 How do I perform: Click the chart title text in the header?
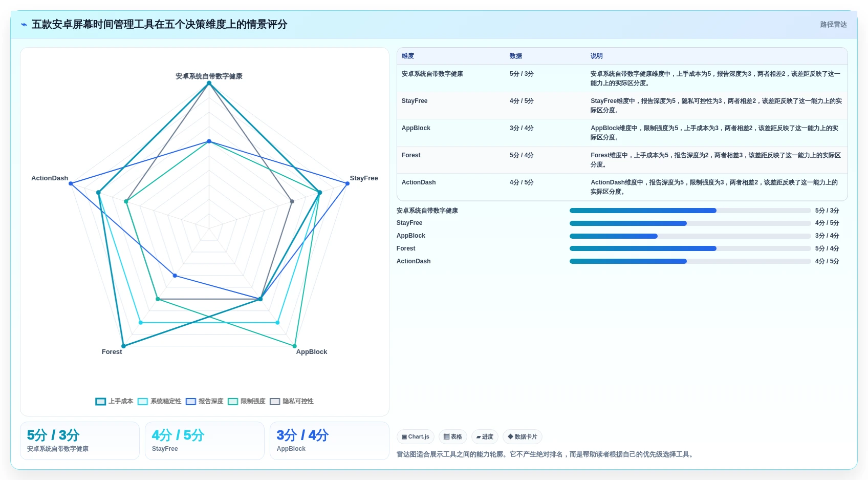(x=159, y=25)
